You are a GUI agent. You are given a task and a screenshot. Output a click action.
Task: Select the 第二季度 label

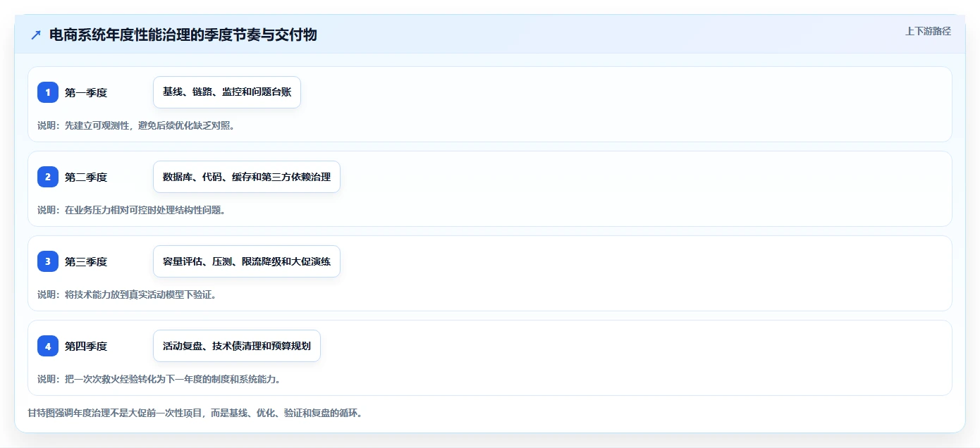click(x=86, y=177)
